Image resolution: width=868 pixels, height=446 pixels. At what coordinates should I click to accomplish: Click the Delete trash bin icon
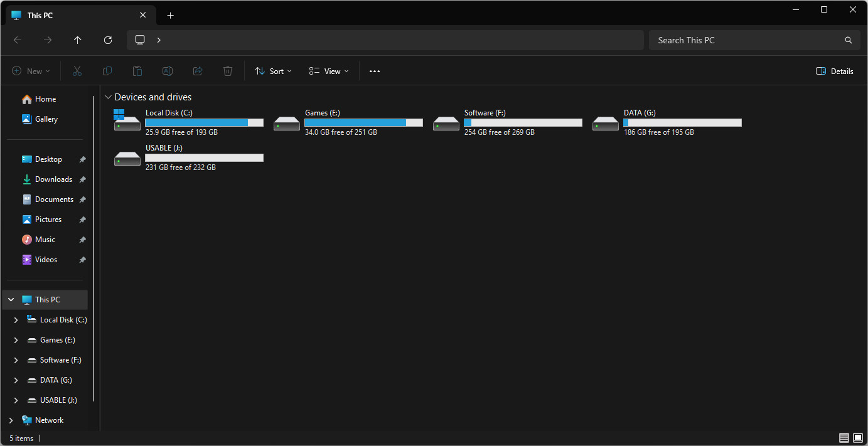tap(228, 72)
